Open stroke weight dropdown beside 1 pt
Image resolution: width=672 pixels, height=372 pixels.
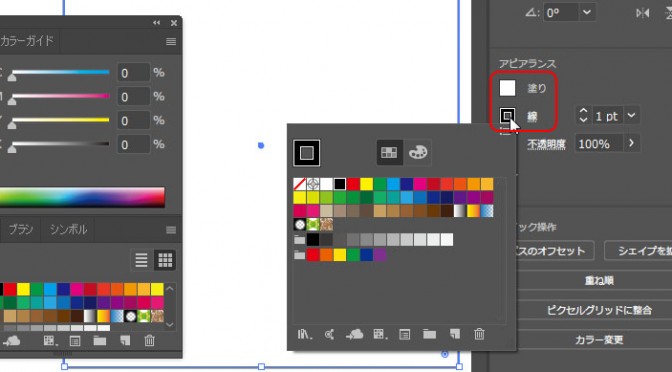point(631,116)
